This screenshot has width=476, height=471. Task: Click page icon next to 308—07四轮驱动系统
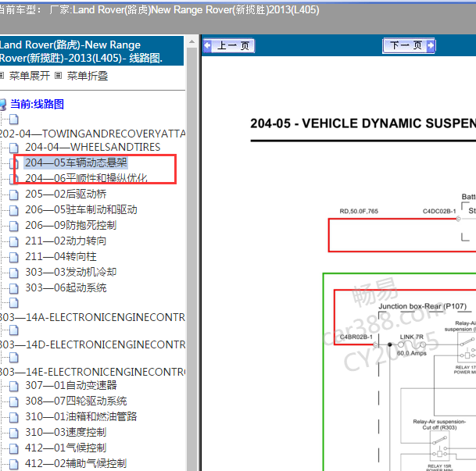tap(13, 401)
